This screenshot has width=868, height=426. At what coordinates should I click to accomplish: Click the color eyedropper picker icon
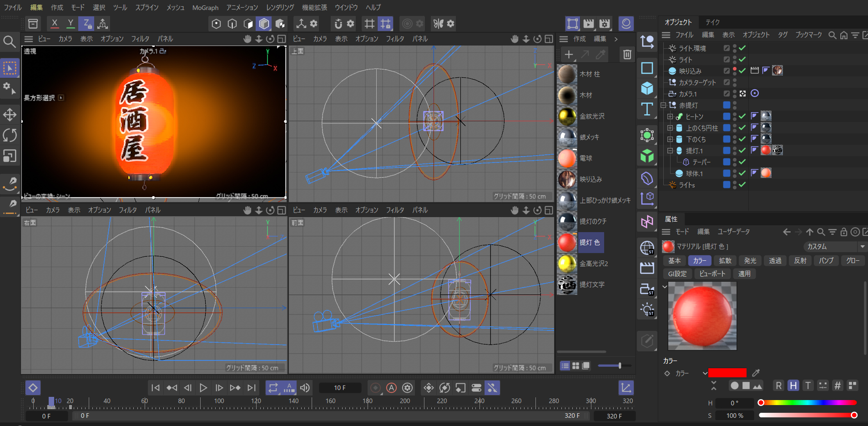[x=756, y=373]
